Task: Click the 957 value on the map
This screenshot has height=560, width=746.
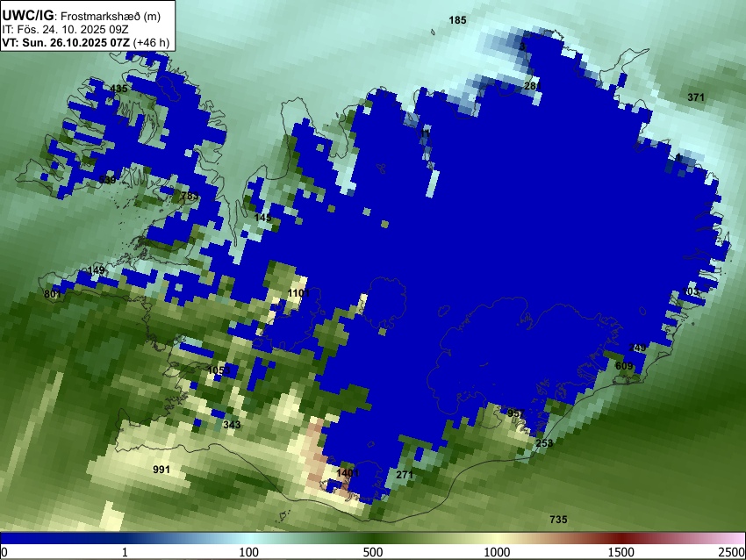Action: 516,413
